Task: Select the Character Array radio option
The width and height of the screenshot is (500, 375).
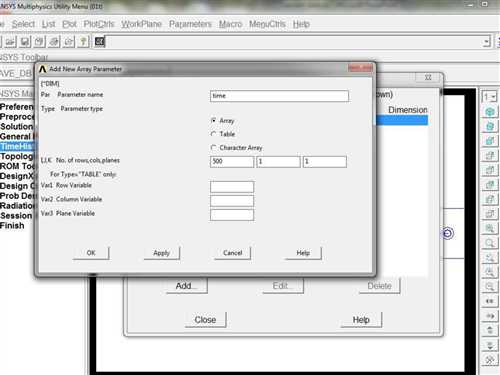Action: click(x=214, y=147)
